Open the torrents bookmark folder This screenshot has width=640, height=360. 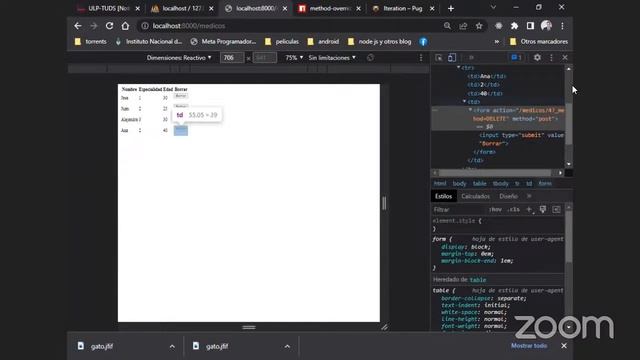(x=91, y=42)
